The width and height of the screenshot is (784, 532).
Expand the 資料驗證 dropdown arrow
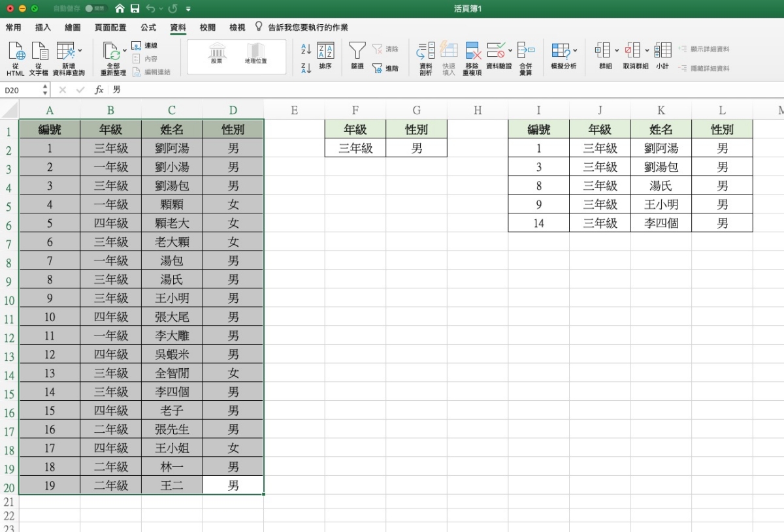510,50
